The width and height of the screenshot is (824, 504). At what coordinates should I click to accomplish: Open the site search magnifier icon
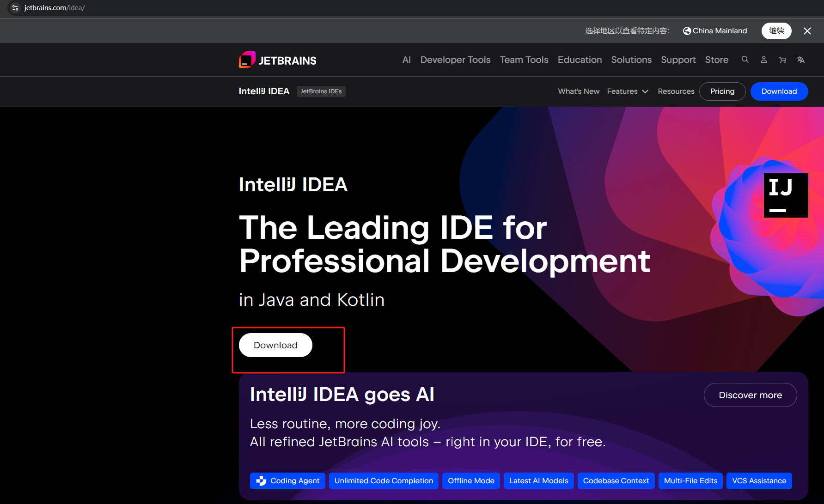pos(745,60)
